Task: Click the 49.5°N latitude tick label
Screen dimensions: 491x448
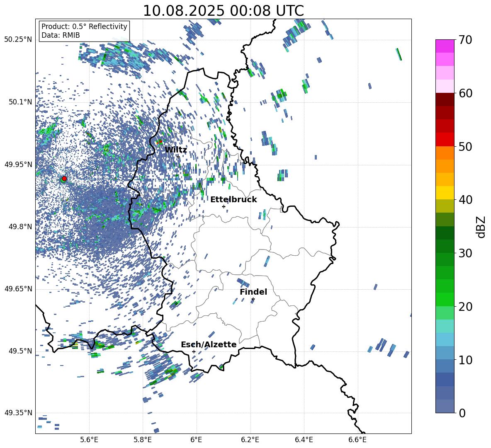Action: [20, 351]
